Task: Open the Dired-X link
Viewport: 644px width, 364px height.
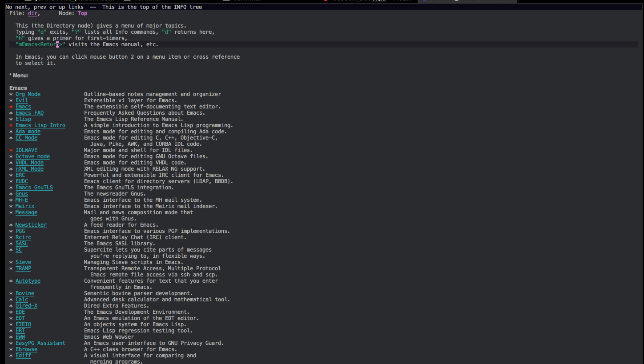Action: pyautogui.click(x=26, y=306)
